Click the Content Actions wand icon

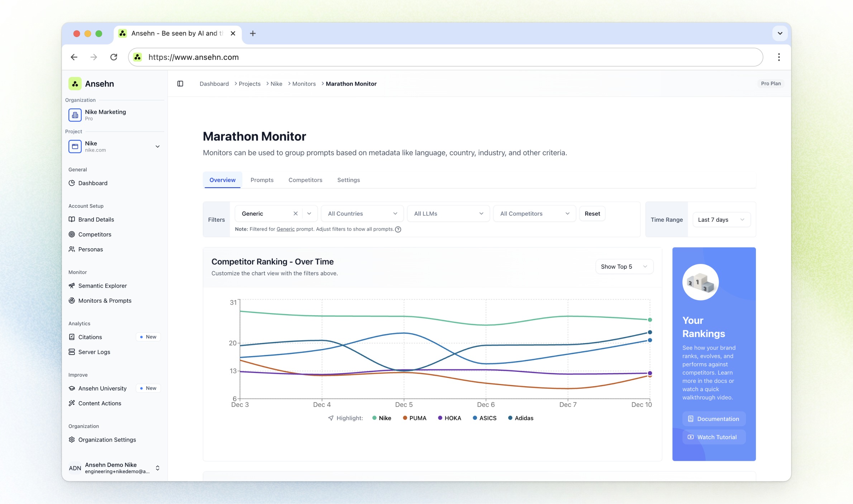click(x=72, y=403)
